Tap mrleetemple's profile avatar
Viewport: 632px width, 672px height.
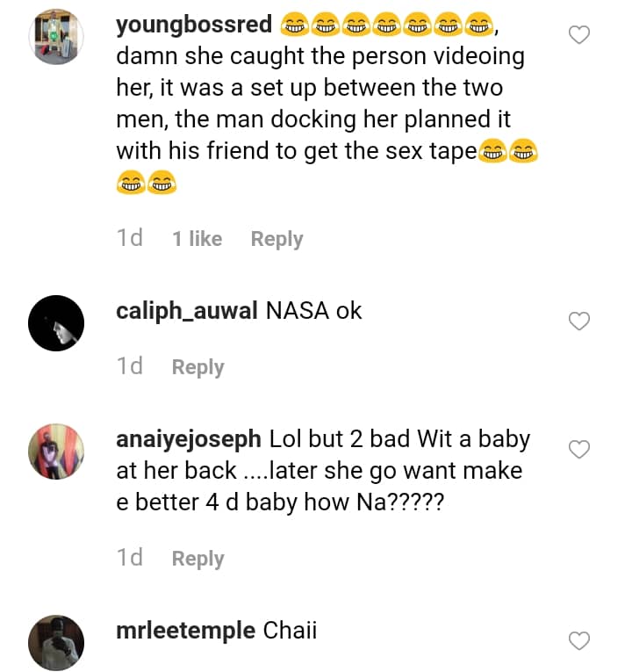(56, 642)
